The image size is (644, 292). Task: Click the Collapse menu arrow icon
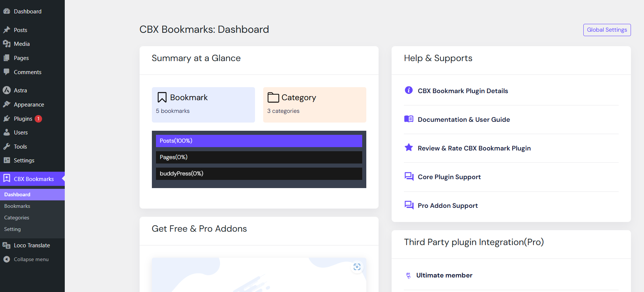pos(7,259)
